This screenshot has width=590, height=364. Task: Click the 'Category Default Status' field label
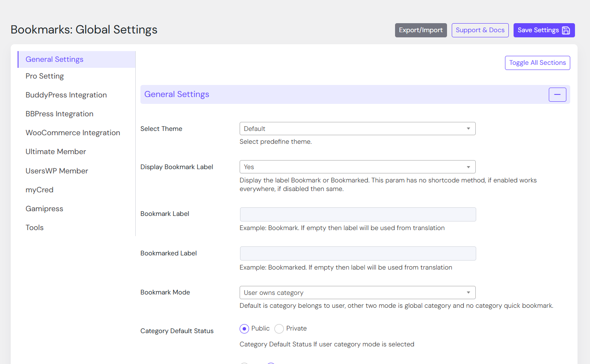point(177,331)
